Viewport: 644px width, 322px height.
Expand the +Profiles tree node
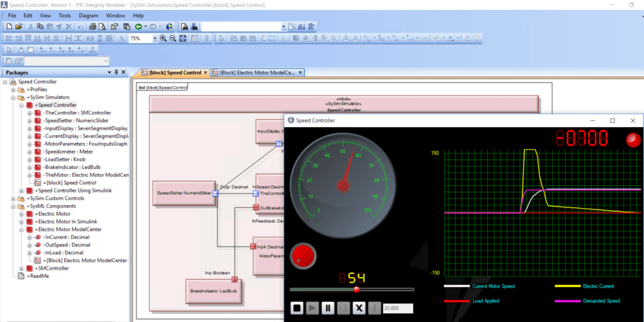click(x=13, y=89)
